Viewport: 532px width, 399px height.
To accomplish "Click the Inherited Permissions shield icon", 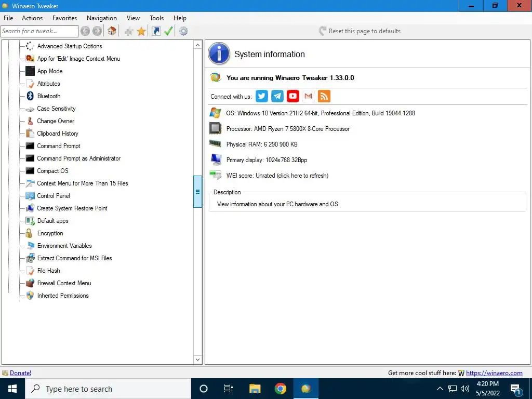I will (x=30, y=296).
